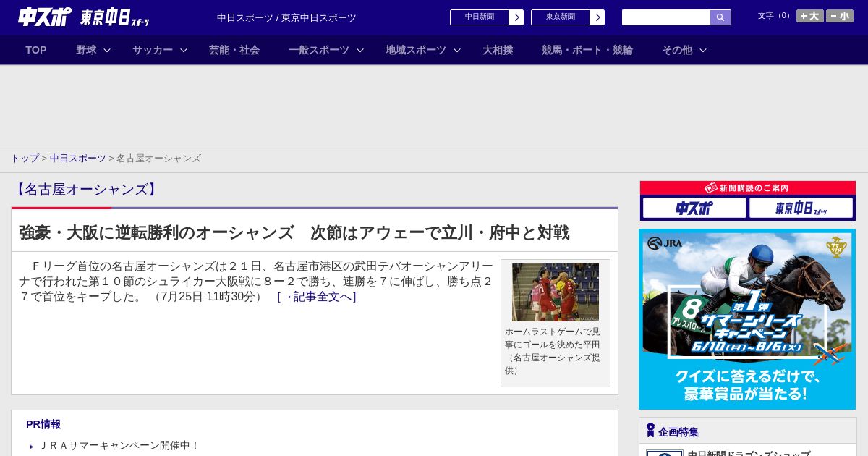Screen dimensions: 868x456
Task: Click 企画特集 ribbon icon
Action: (x=650, y=431)
